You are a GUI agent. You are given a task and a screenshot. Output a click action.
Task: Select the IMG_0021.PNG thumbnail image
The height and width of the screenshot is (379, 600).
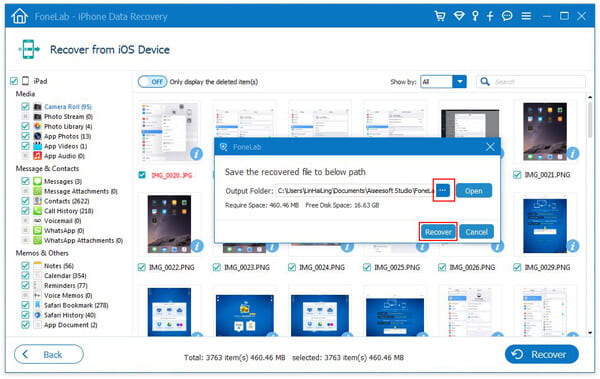pos(545,131)
